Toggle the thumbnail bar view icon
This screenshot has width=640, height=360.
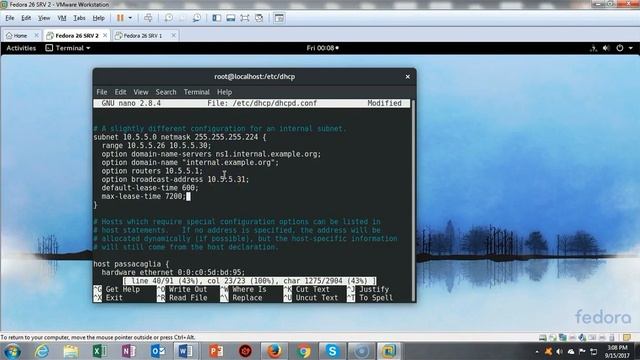click(231, 18)
